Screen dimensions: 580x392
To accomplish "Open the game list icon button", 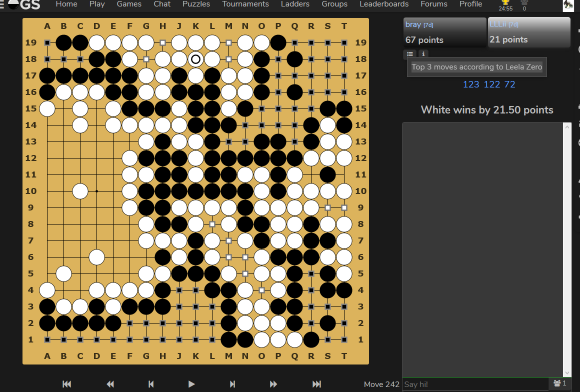I will (x=410, y=54).
